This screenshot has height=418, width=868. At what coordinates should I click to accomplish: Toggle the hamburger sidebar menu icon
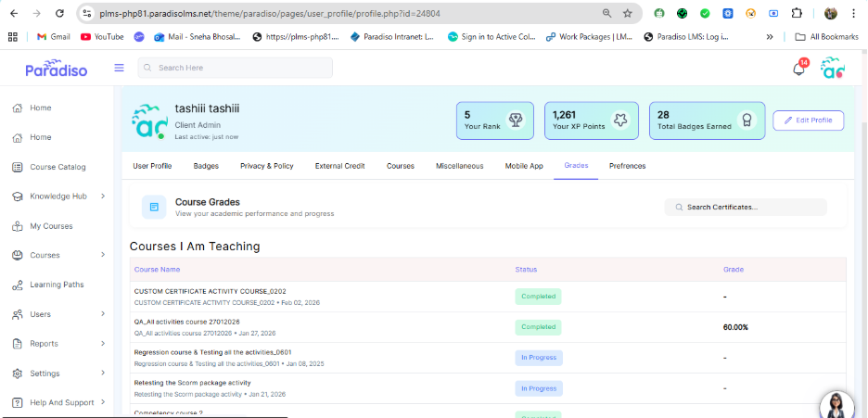(119, 68)
